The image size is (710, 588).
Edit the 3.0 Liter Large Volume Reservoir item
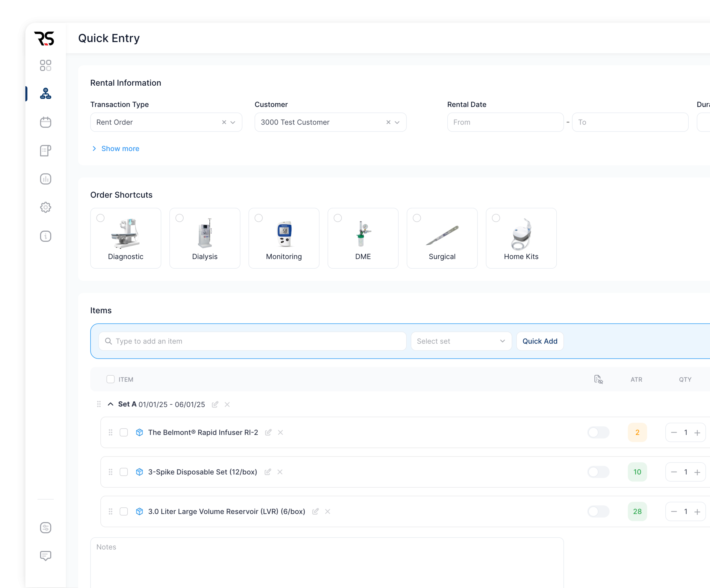[315, 512]
